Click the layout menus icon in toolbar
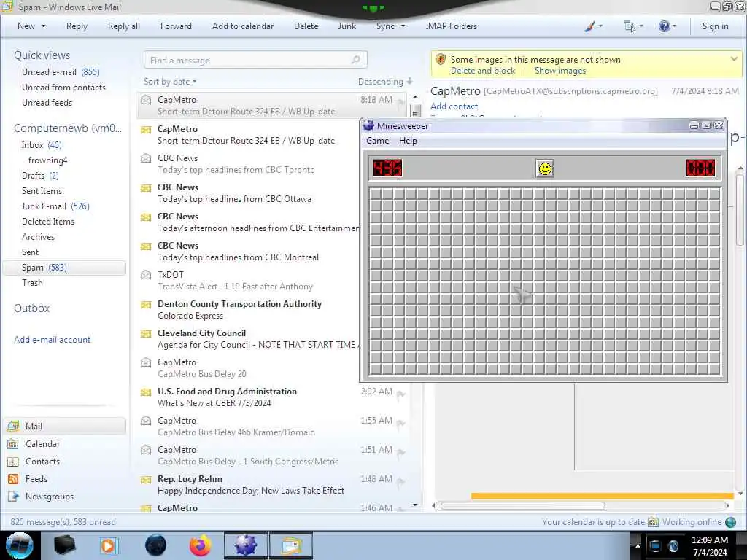The height and width of the screenshot is (560, 747). 630,27
